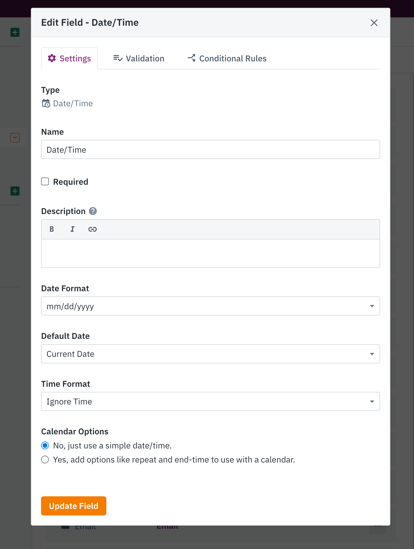Screen dimensions: 414x549
Task: Switch to the Validation tab
Action: coord(139,58)
